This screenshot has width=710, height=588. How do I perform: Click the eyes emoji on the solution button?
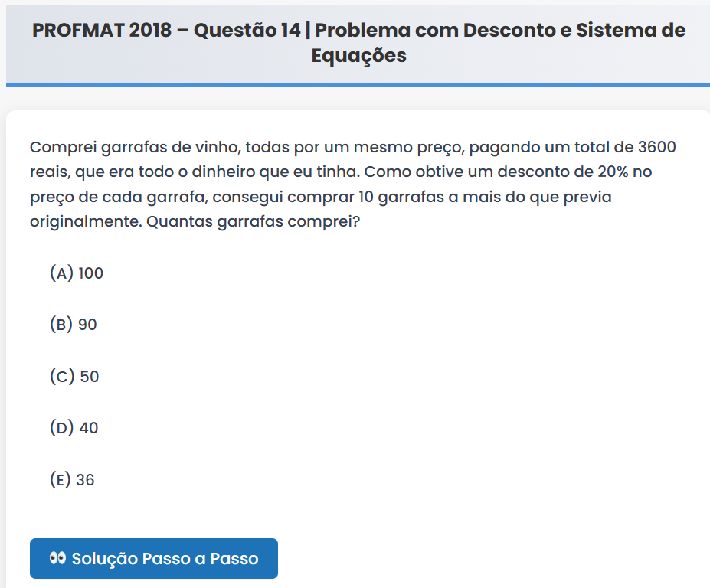(57, 558)
